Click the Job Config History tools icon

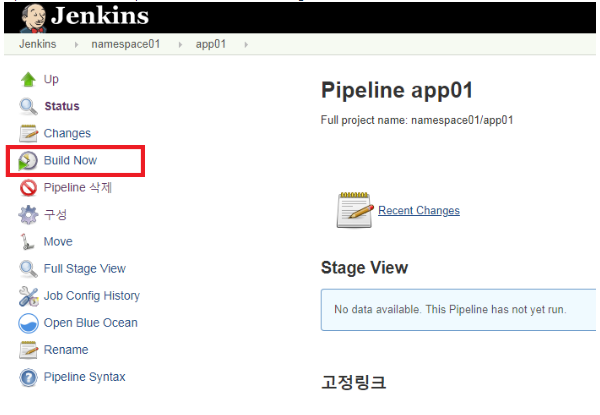[x=28, y=296]
